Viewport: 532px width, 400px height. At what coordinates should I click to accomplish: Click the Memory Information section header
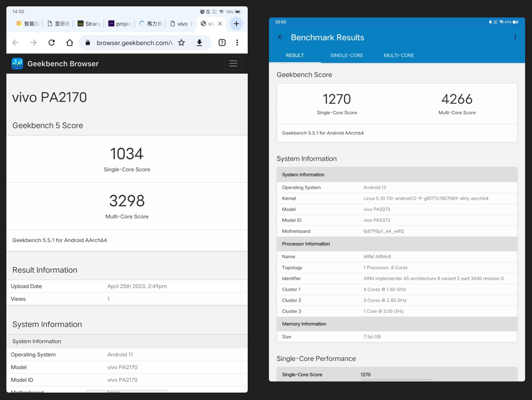click(397, 324)
